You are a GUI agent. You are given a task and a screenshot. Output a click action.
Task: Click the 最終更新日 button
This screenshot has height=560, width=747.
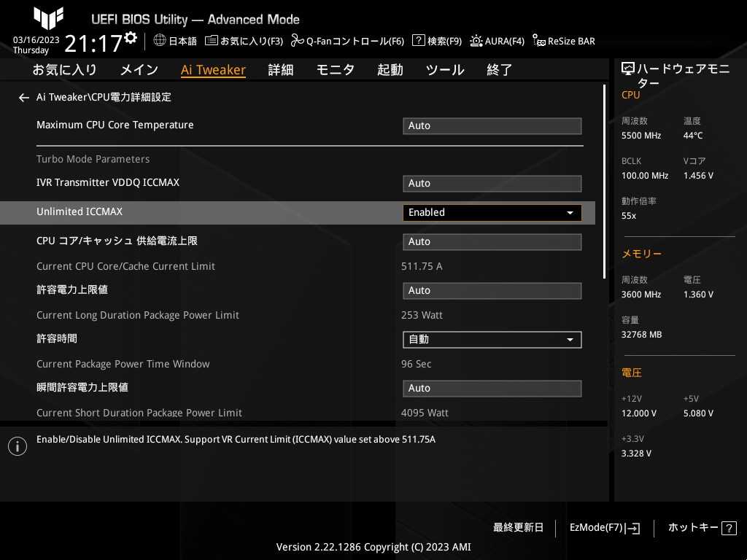518,528
